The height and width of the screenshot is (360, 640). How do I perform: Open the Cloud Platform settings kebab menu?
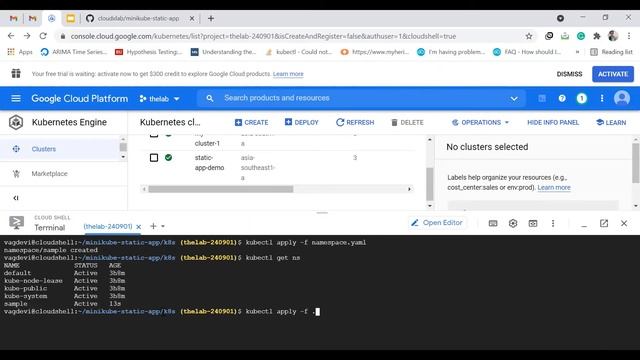[x=602, y=98]
